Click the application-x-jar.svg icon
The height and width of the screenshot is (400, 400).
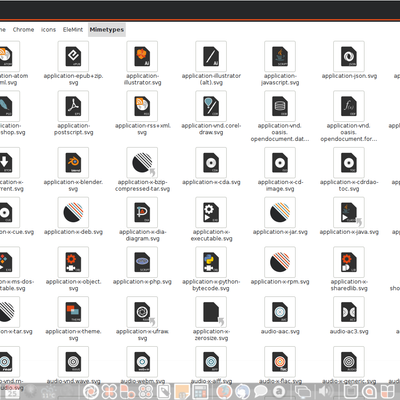coord(280,212)
